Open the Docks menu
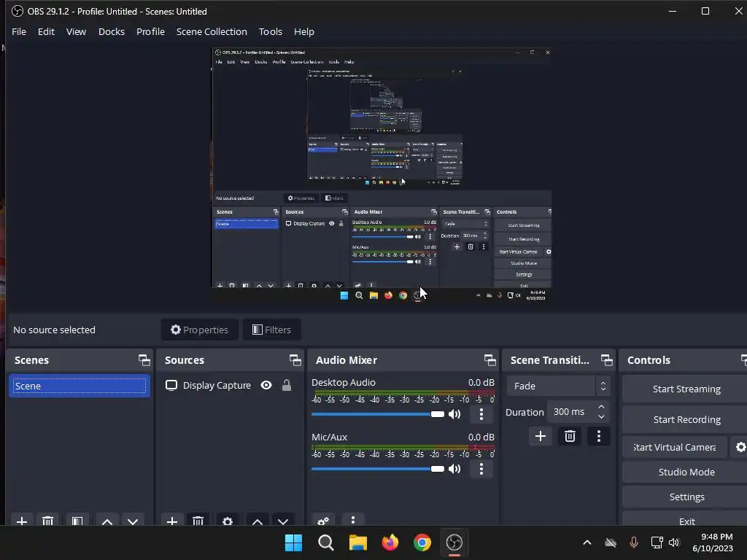 coord(112,31)
